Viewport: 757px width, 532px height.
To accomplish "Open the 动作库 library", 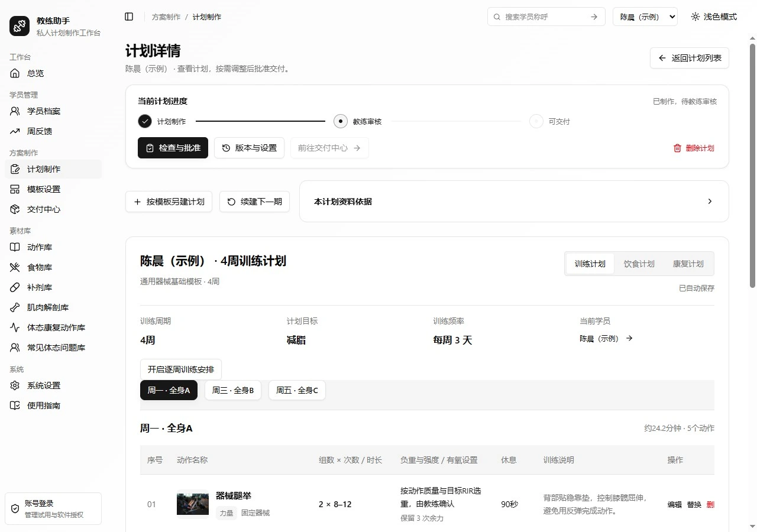I will point(53,247).
